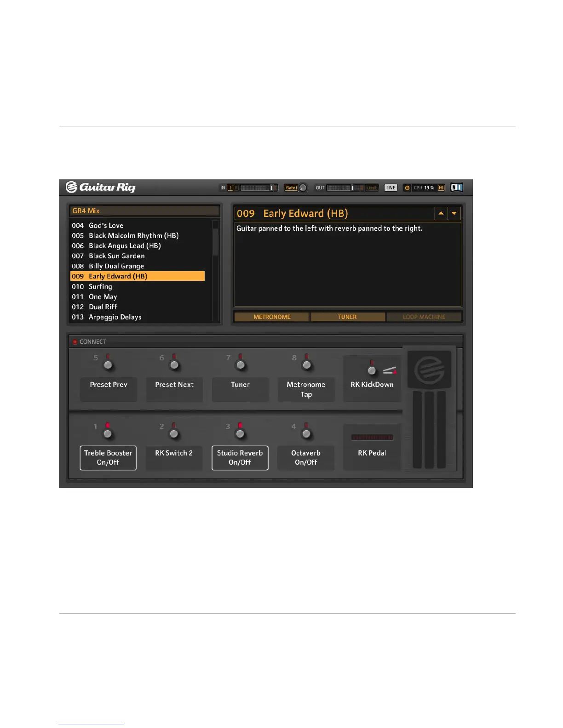Image resolution: width=563 pixels, height=728 pixels.
Task: Click footswitch 5 above Preset Prev
Action: click(x=108, y=365)
